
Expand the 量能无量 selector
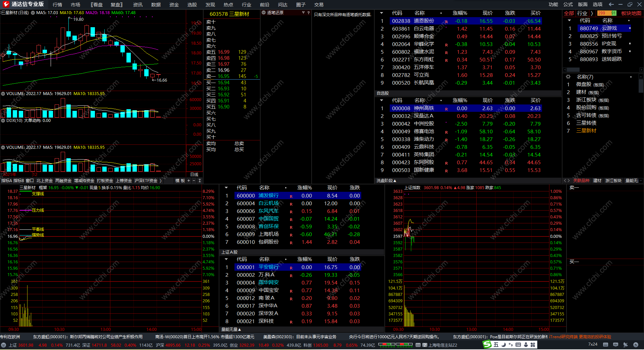tap(231, 330)
